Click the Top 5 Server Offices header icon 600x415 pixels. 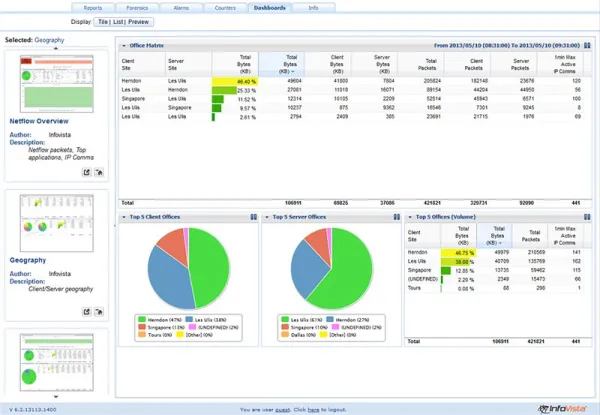pos(397,216)
